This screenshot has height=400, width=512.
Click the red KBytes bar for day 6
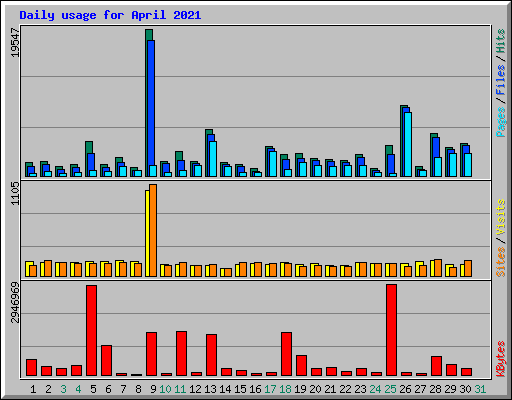(107, 360)
